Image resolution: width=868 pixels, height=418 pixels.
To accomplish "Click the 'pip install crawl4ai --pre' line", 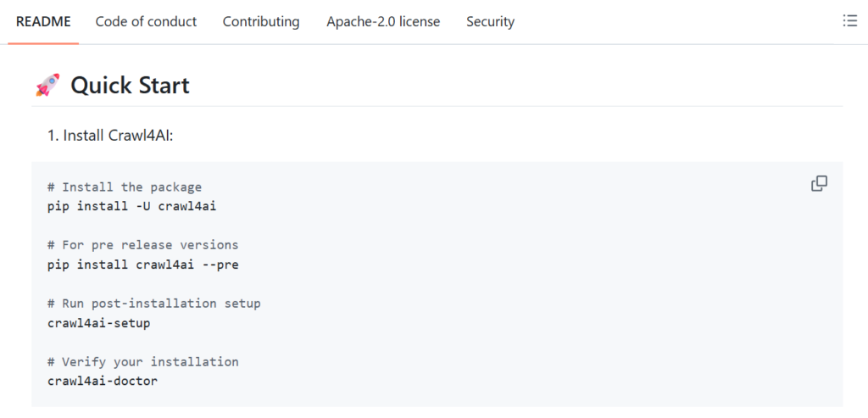I will 142,265.
